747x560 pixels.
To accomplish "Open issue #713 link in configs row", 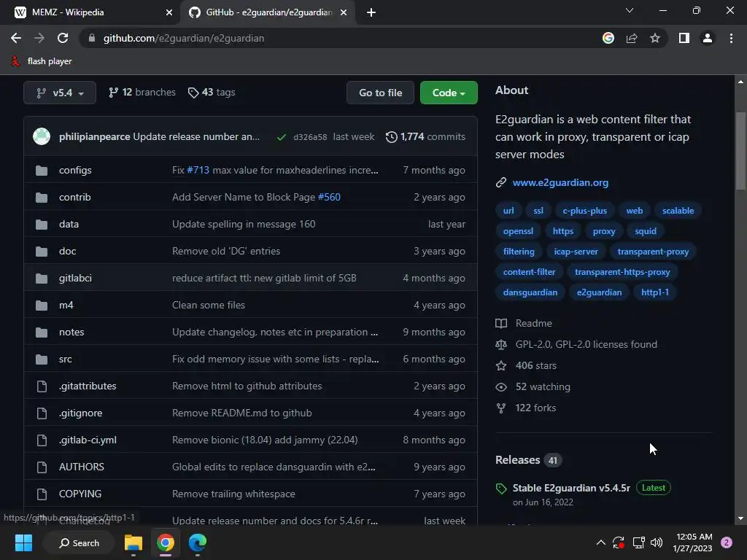I will pyautogui.click(x=198, y=170).
